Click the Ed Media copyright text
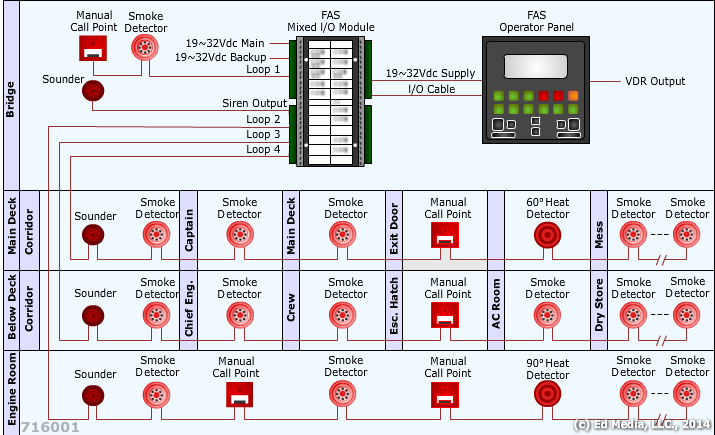Viewport: 715px width, 435px height. tap(641, 425)
